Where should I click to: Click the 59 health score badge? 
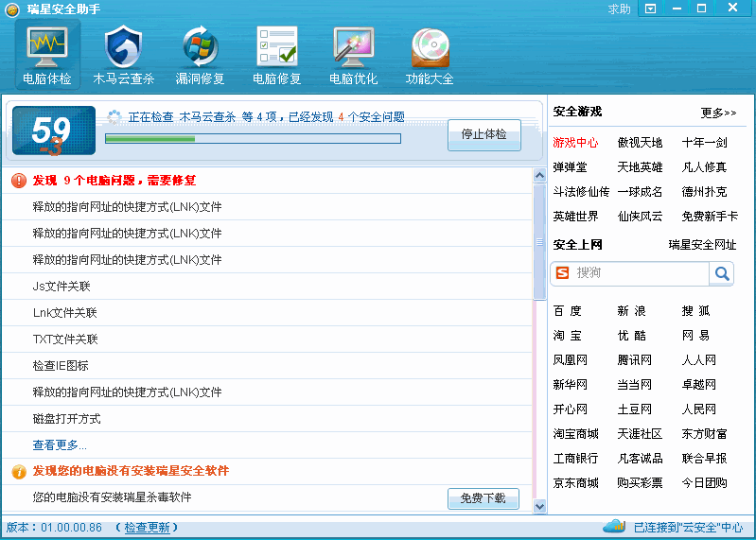click(54, 131)
